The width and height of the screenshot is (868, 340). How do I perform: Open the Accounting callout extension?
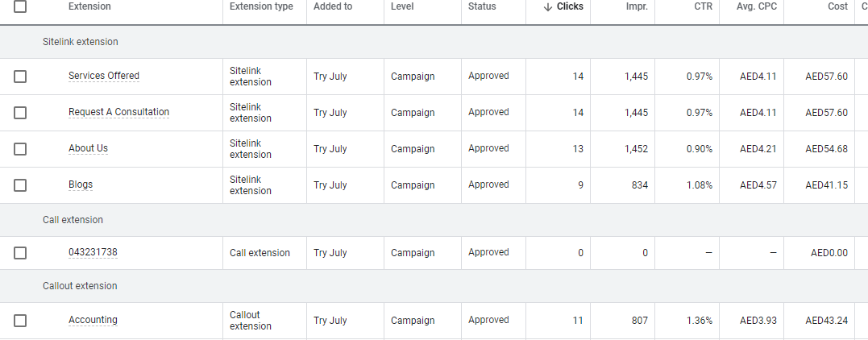click(93, 320)
